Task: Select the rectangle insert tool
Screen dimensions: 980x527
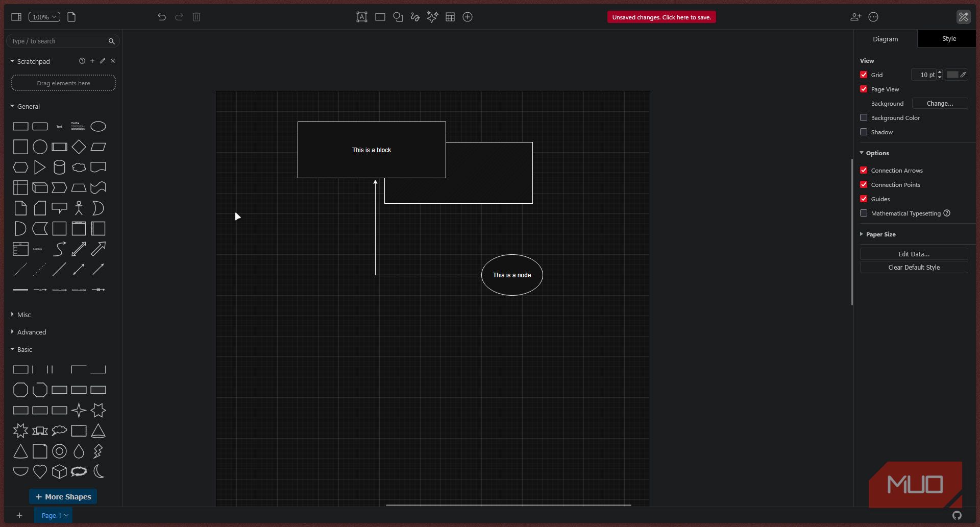Action: 380,17
